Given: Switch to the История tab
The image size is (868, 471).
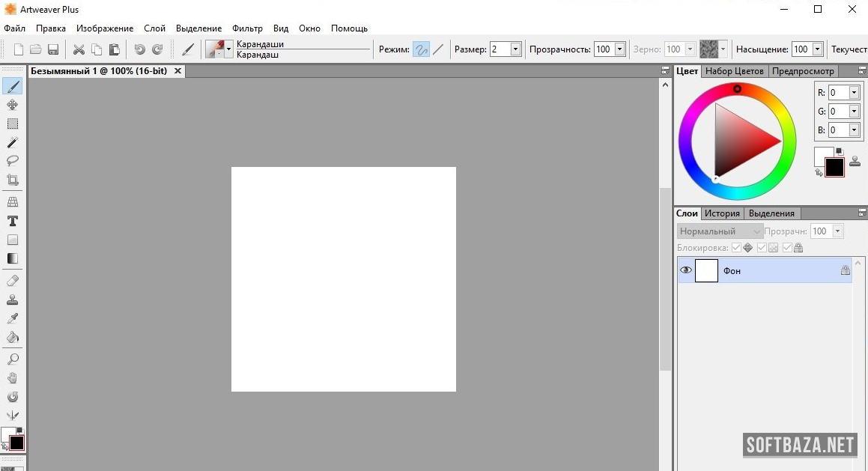Looking at the screenshot, I should (722, 213).
